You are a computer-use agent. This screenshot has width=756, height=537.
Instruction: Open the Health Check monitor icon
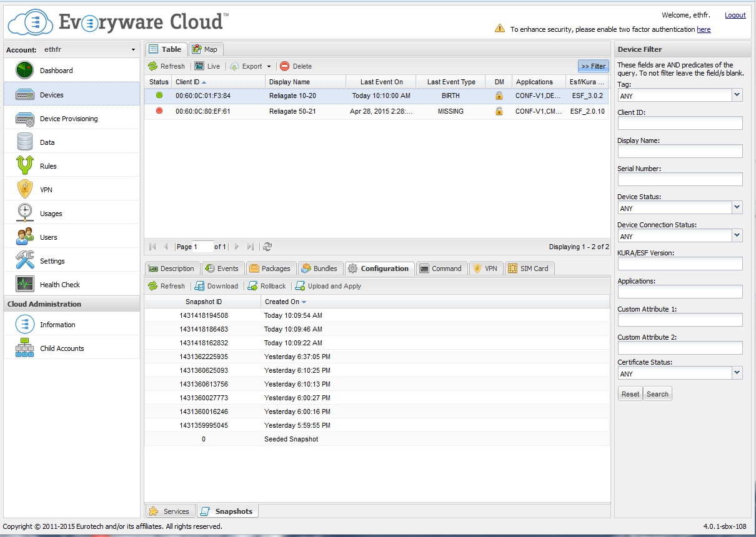(25, 285)
